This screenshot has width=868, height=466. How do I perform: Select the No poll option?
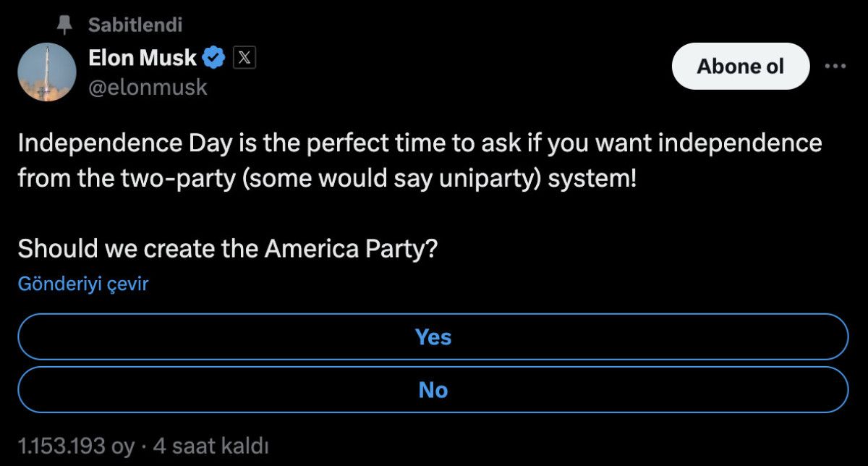point(433,390)
